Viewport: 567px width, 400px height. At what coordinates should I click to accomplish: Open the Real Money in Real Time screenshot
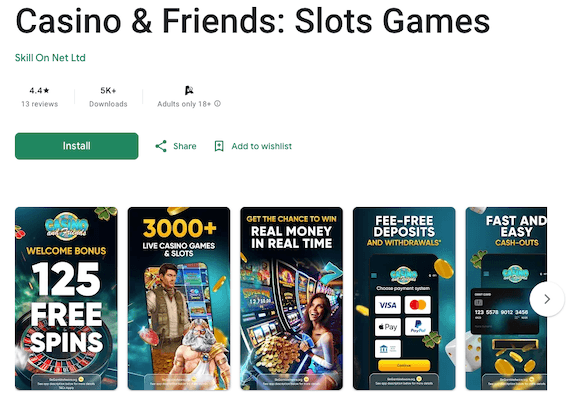tap(291, 298)
